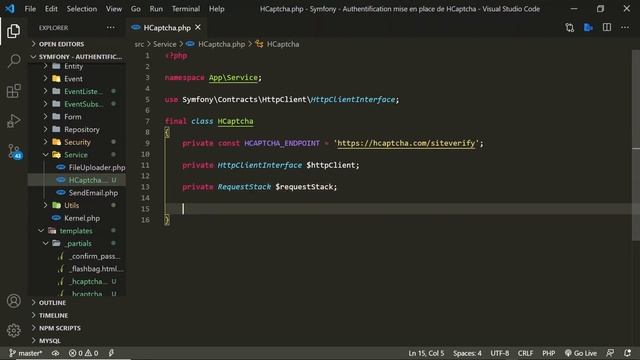Click the Synchronize Changes cloud icon
The image size is (640, 360).
tap(56, 353)
